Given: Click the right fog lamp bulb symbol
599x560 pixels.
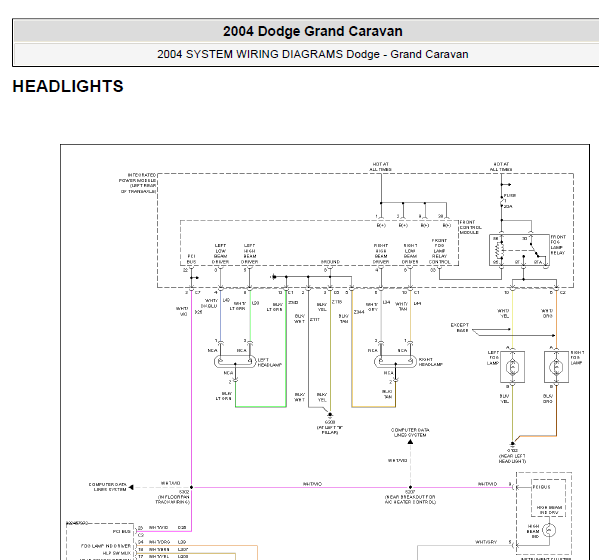Looking at the screenshot, I should pos(556,367).
